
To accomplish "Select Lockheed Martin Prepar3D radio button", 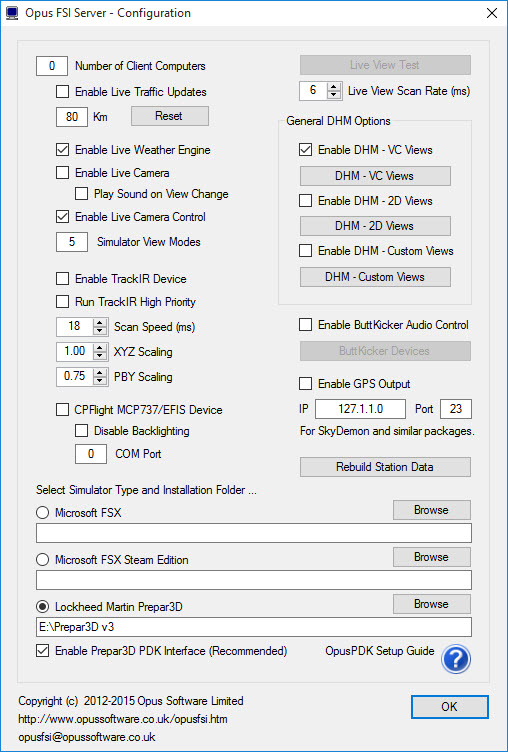I will click(43, 607).
